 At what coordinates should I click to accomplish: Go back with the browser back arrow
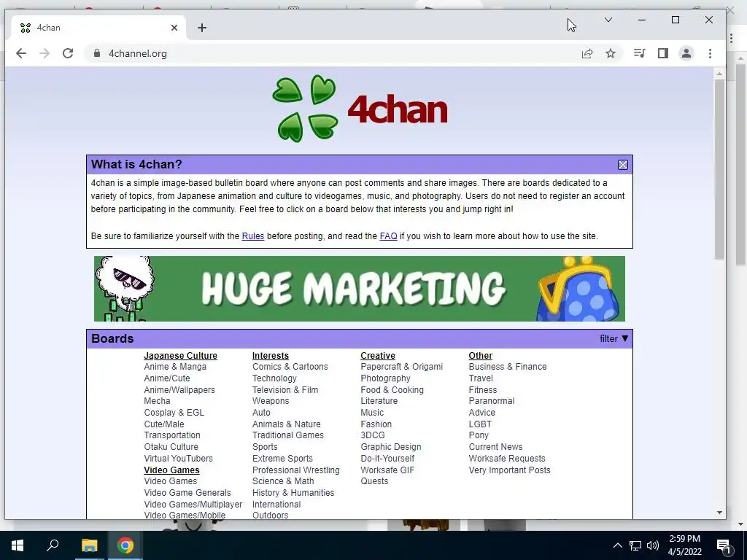[21, 53]
